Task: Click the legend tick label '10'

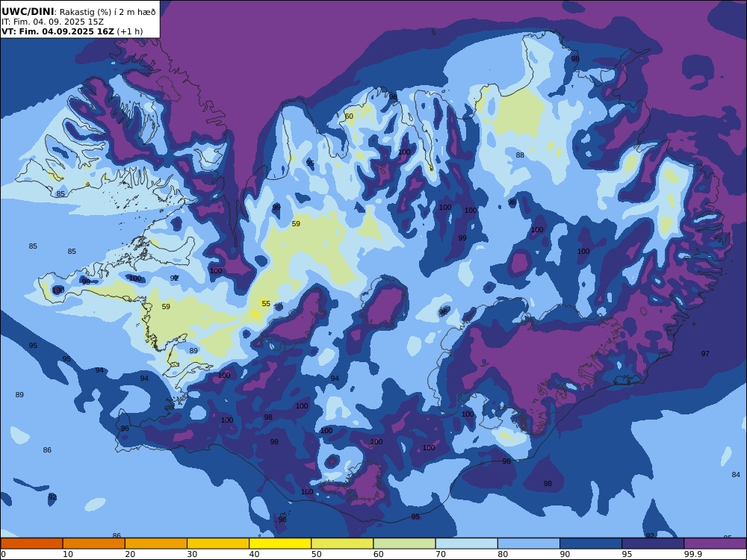Action: point(68,554)
